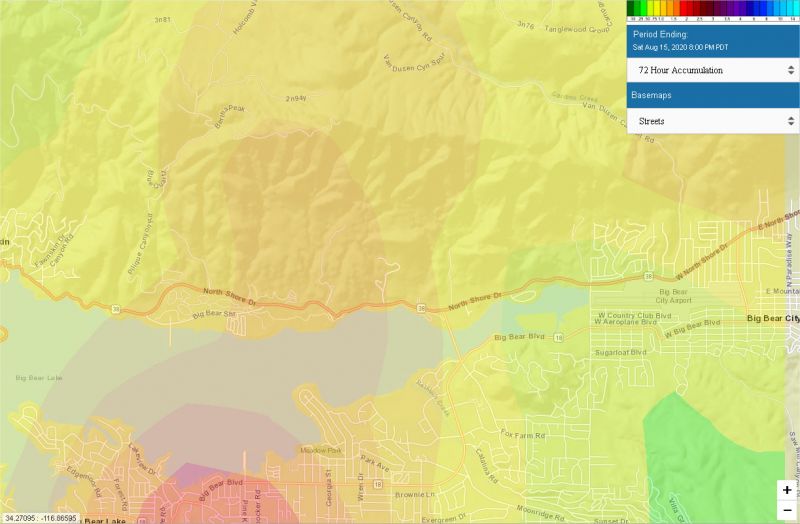Click the Basemaps panel header
800x524 pixels.
click(x=713, y=95)
